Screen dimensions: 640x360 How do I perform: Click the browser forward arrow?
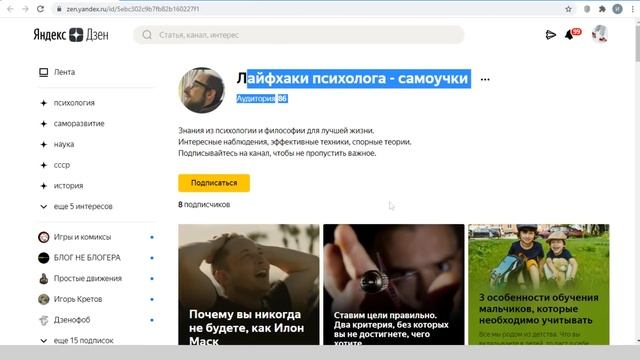click(x=25, y=9)
